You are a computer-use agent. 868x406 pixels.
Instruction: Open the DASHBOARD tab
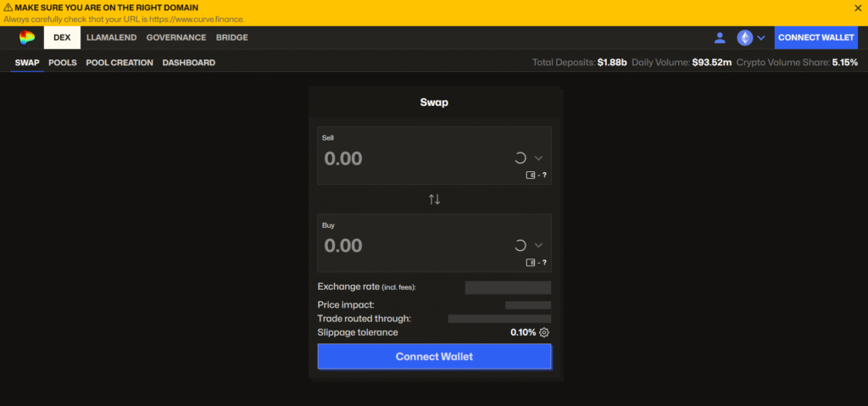coord(189,63)
